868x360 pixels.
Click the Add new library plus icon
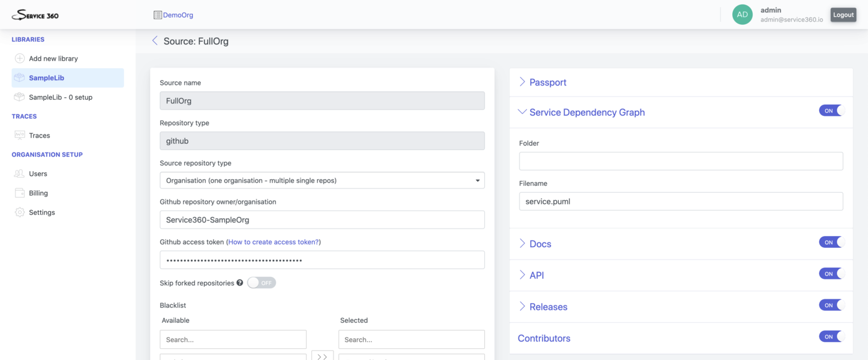(19, 58)
